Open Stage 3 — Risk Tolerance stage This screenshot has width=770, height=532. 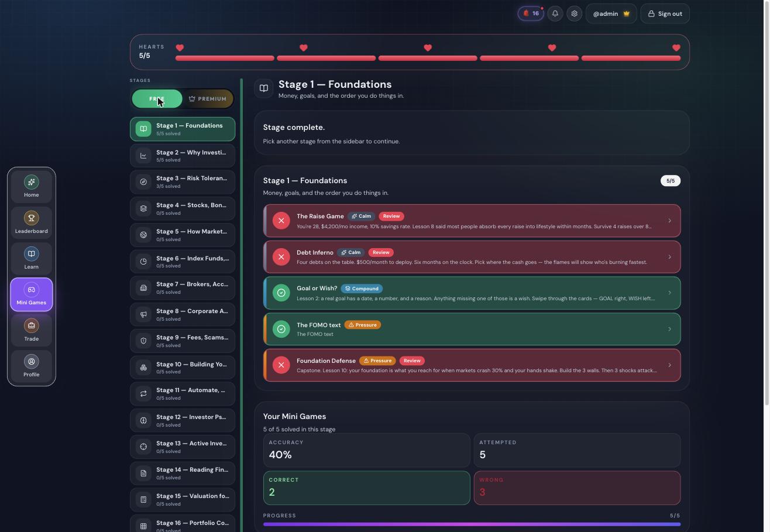183,182
